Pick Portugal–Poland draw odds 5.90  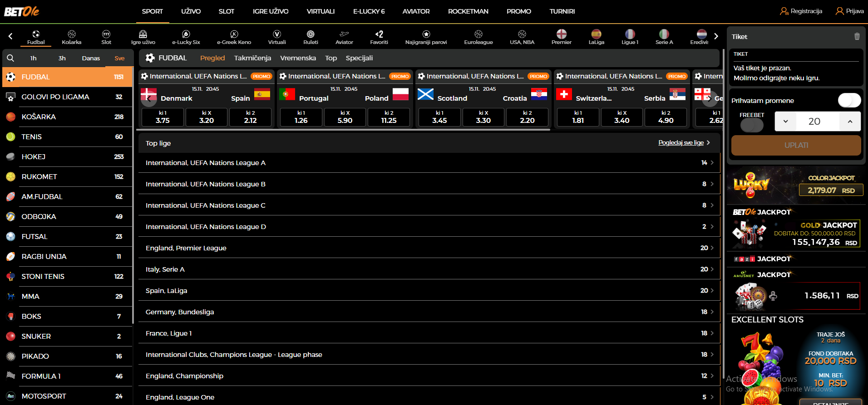[345, 117]
